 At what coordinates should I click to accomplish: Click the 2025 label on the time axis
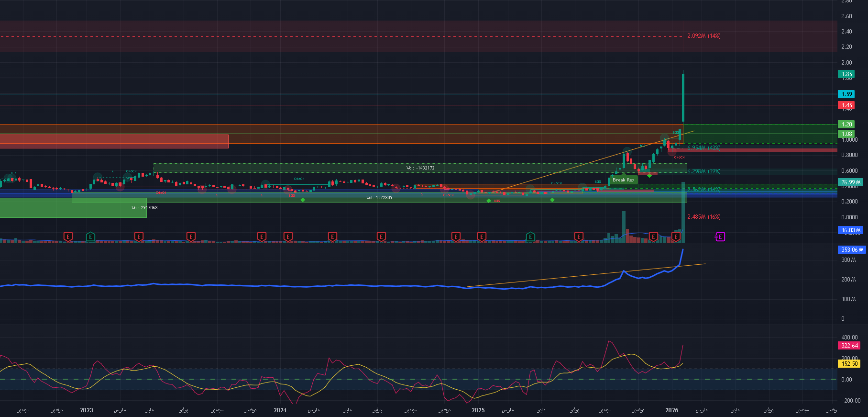tap(478, 410)
